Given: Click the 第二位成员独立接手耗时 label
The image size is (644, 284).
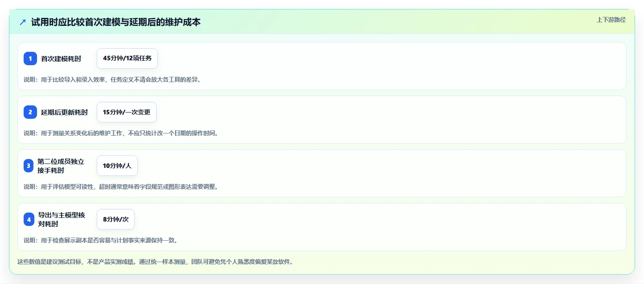Looking at the screenshot, I should click(x=61, y=166).
